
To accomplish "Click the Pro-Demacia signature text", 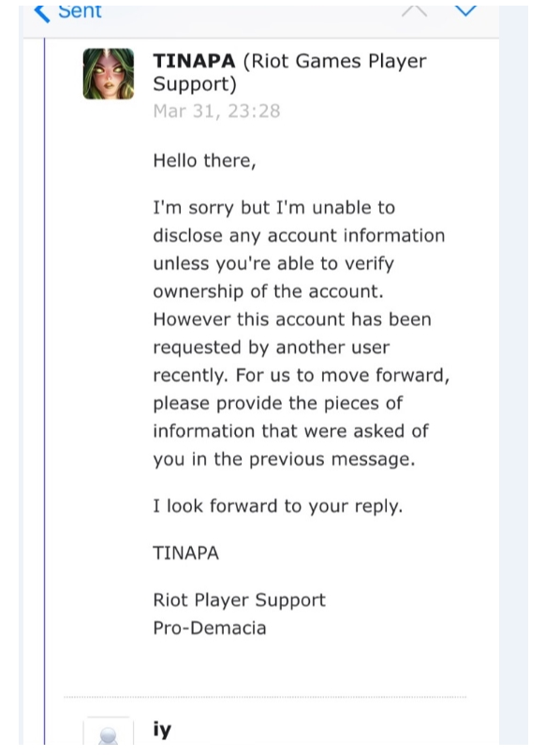I will point(210,629).
